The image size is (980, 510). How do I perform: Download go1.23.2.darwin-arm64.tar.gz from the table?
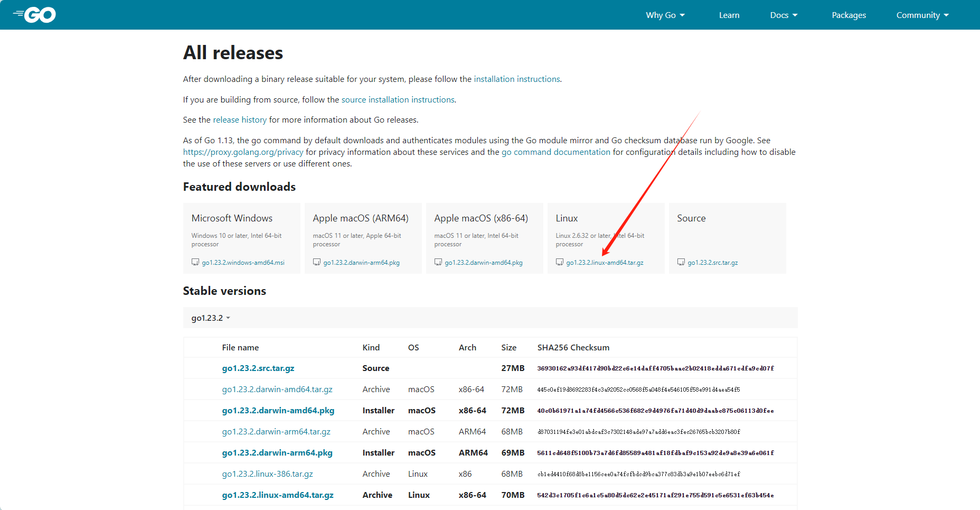(276, 432)
